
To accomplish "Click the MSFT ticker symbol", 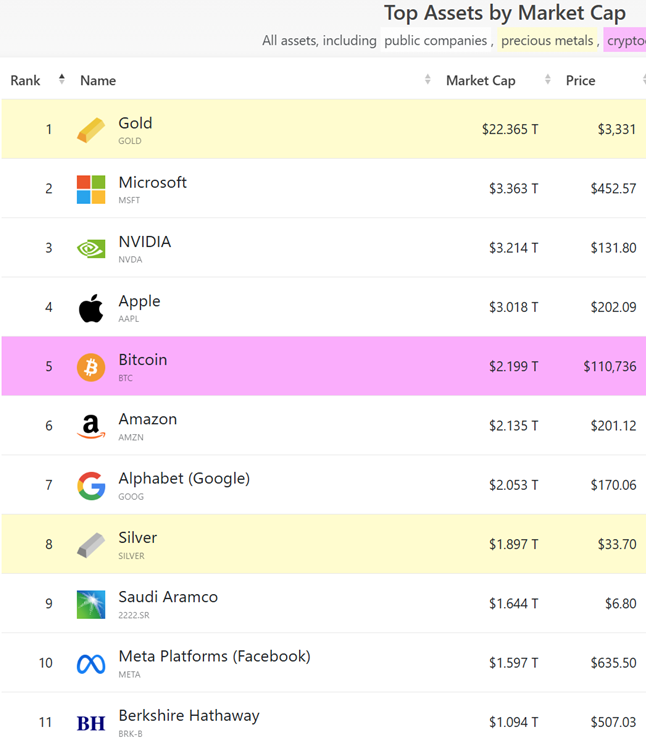I will (129, 200).
